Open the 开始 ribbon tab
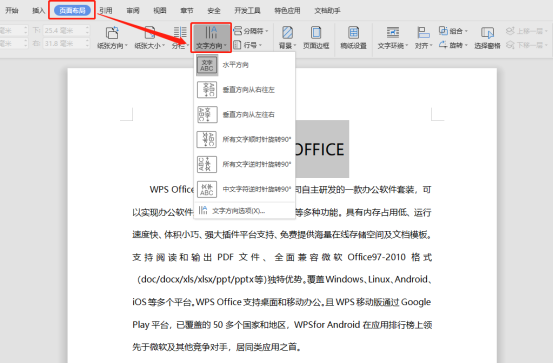 [x=12, y=11]
